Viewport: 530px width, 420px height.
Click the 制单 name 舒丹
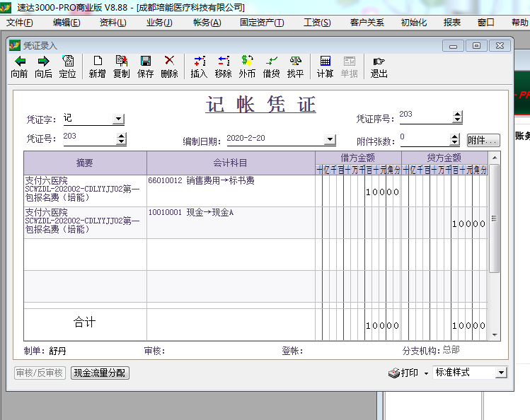point(57,351)
